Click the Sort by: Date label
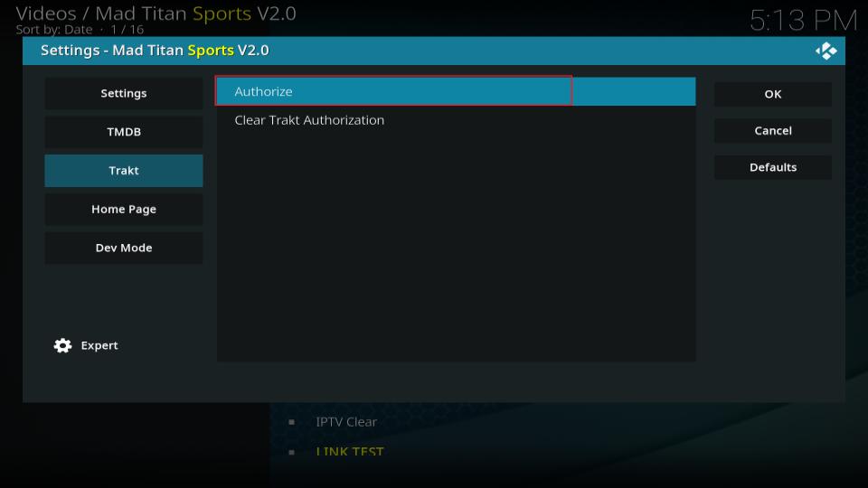868x488 pixels. click(x=53, y=29)
